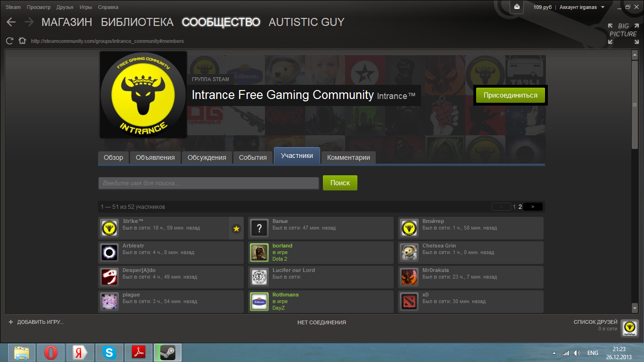Open plague member avatar
The image size is (644, 362).
pos(109,302)
